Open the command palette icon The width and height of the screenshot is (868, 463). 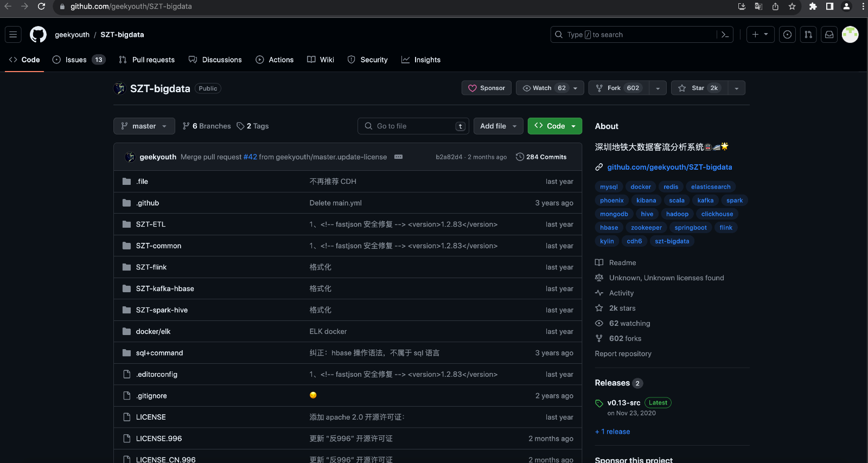725,35
